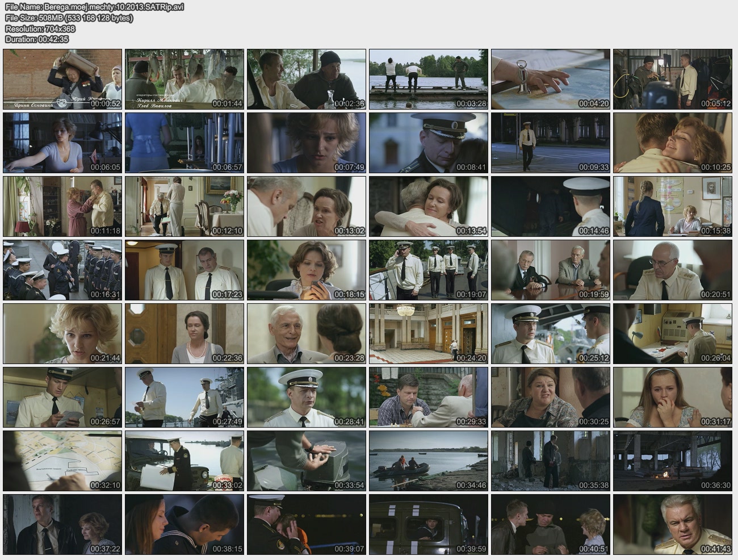Select the officer close-up at 00:28:41
Viewport: 738px width, 560px height.
coord(307,397)
